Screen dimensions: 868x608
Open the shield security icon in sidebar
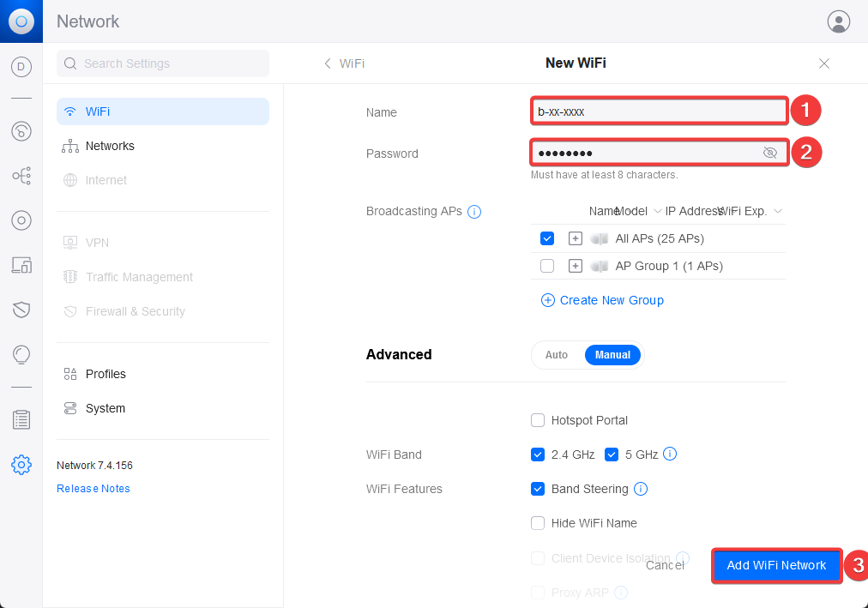click(x=21, y=310)
